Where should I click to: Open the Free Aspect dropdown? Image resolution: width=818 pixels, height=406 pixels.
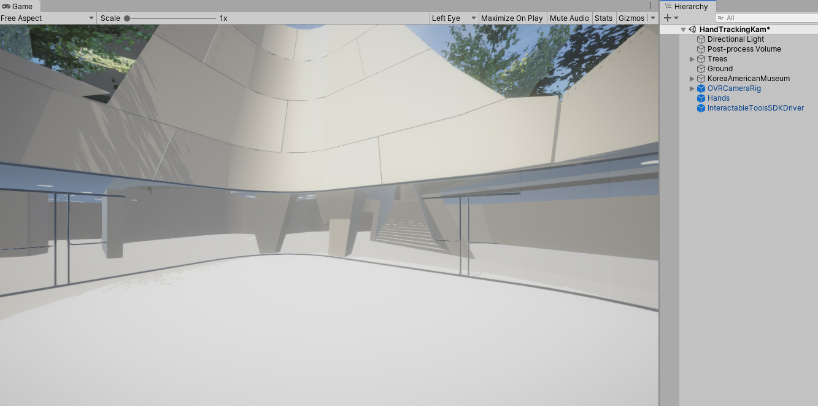[48, 18]
